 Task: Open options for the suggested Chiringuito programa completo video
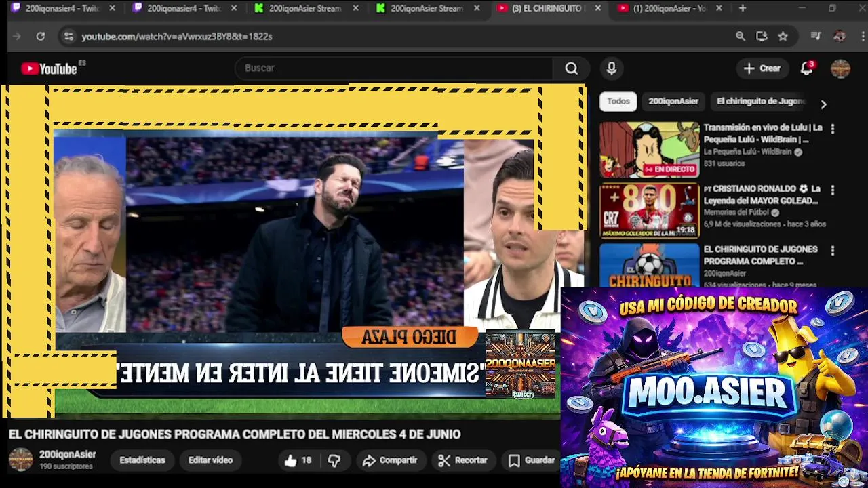[x=833, y=251]
